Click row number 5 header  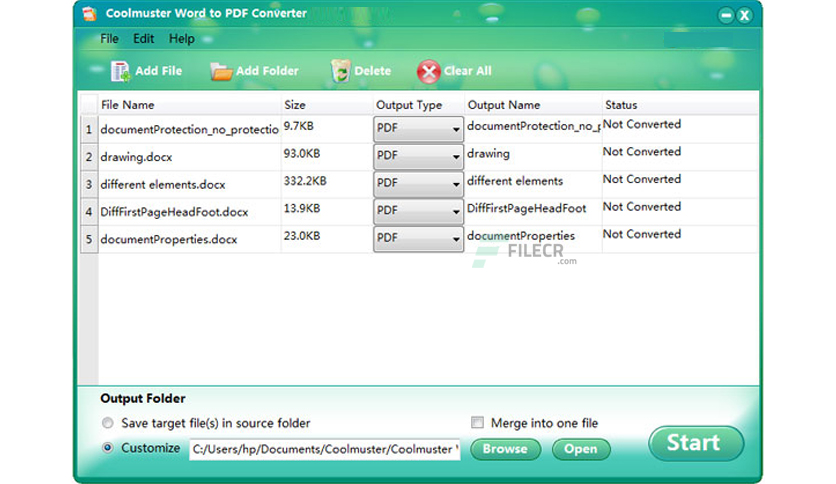point(89,239)
